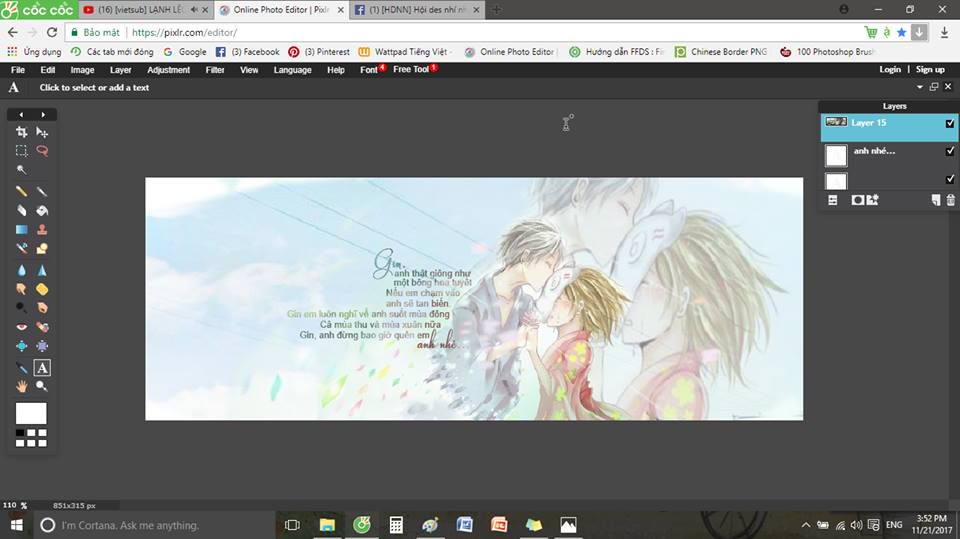Screen dimensions: 960x539
Task: Add layer mask button
Action: [858, 200]
